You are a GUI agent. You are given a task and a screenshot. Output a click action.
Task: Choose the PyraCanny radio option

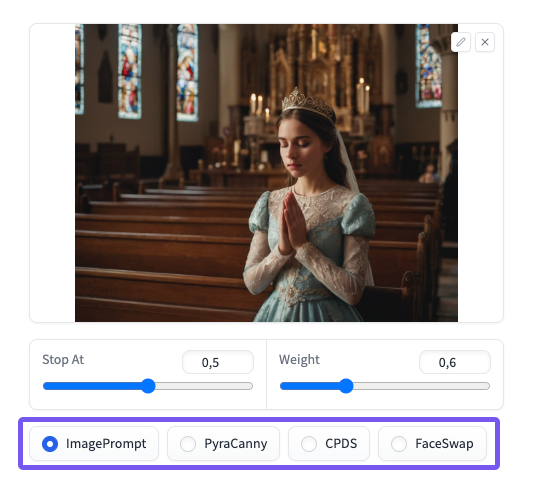[223, 444]
